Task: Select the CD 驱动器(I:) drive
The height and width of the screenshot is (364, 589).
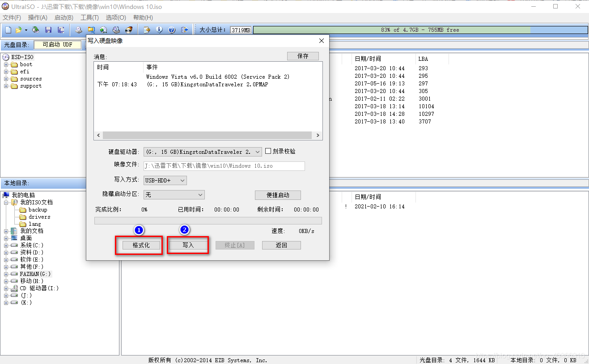Action: 39,288
